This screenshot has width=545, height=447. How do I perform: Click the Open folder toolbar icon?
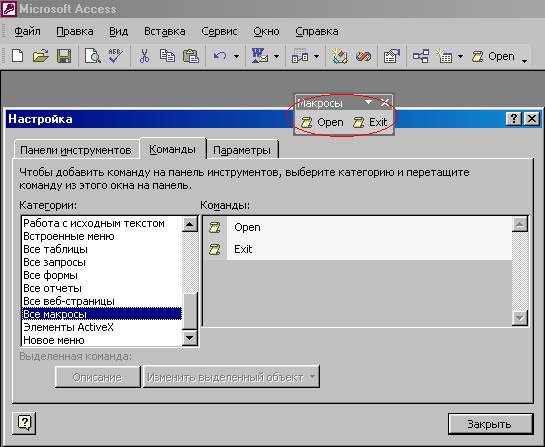[x=41, y=56]
